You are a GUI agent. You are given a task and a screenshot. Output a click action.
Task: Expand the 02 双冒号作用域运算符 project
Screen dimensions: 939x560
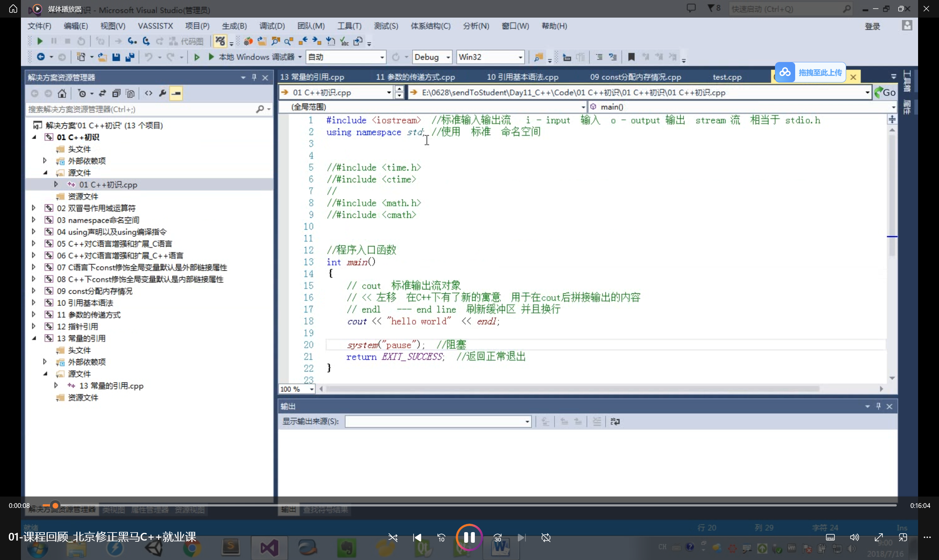click(x=34, y=208)
